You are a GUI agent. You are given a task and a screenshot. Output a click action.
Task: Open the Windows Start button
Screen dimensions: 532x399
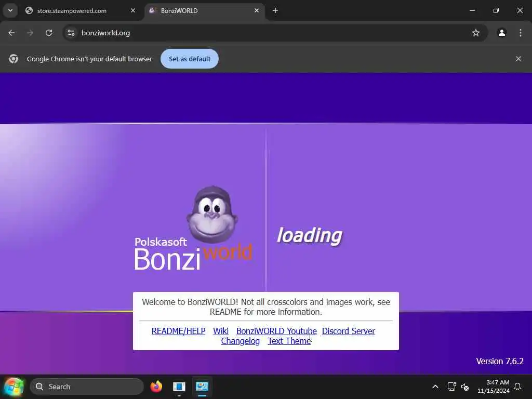pos(14,387)
